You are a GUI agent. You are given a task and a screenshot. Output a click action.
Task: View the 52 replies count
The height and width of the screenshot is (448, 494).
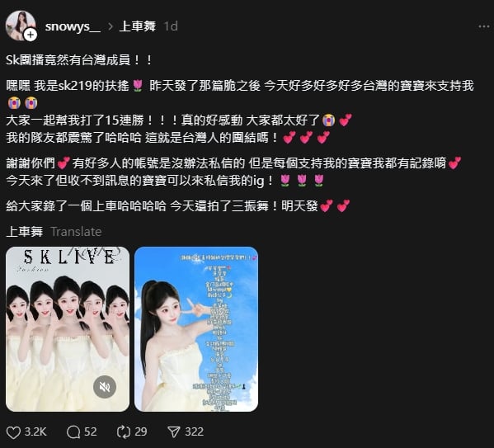(91, 432)
